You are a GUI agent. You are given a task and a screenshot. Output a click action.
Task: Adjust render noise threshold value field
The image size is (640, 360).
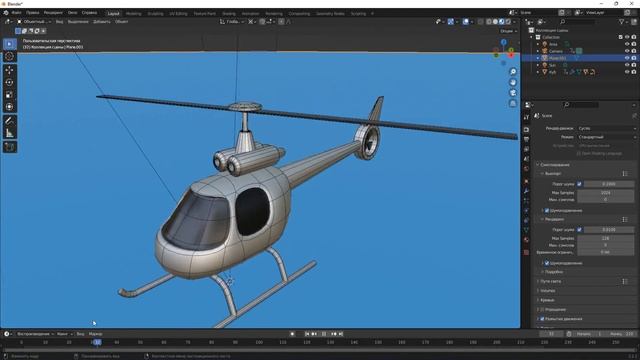pyautogui.click(x=609, y=230)
